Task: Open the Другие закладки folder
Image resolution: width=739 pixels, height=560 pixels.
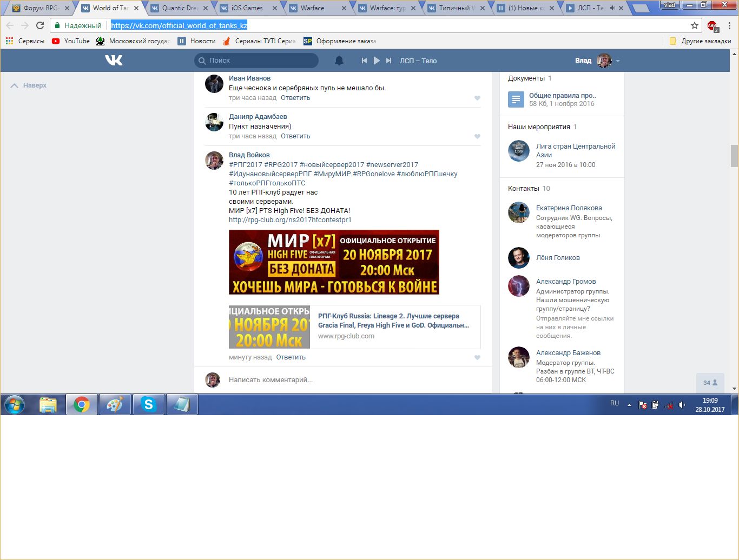Action: coord(700,41)
